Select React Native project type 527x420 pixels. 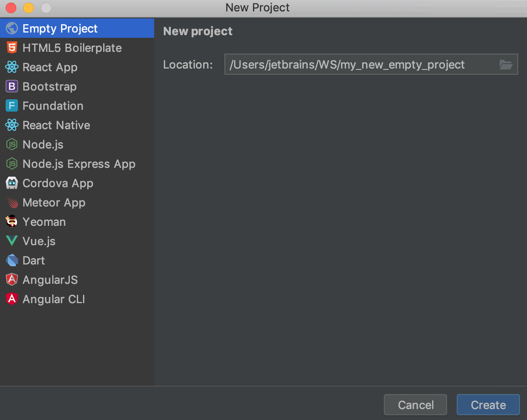point(56,125)
